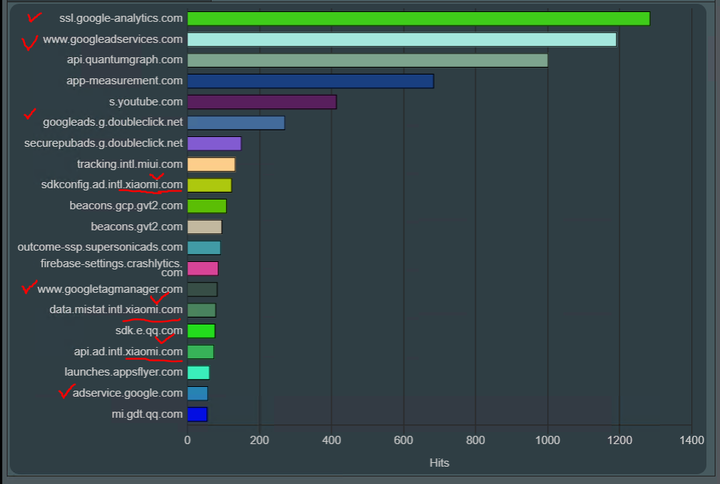The height and width of the screenshot is (484, 720).
Task: Click the www.googletagmanager.com label
Action: tap(110, 289)
